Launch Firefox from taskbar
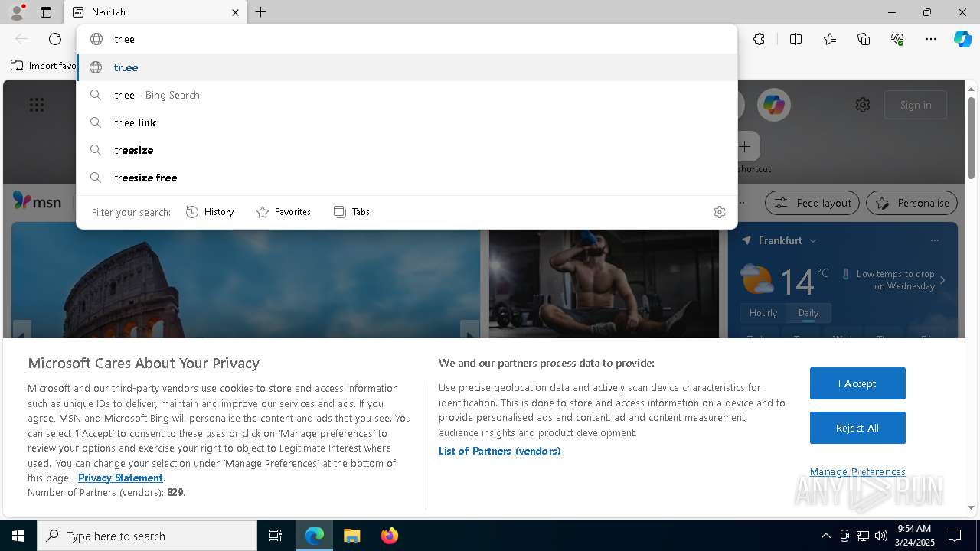 point(390,536)
